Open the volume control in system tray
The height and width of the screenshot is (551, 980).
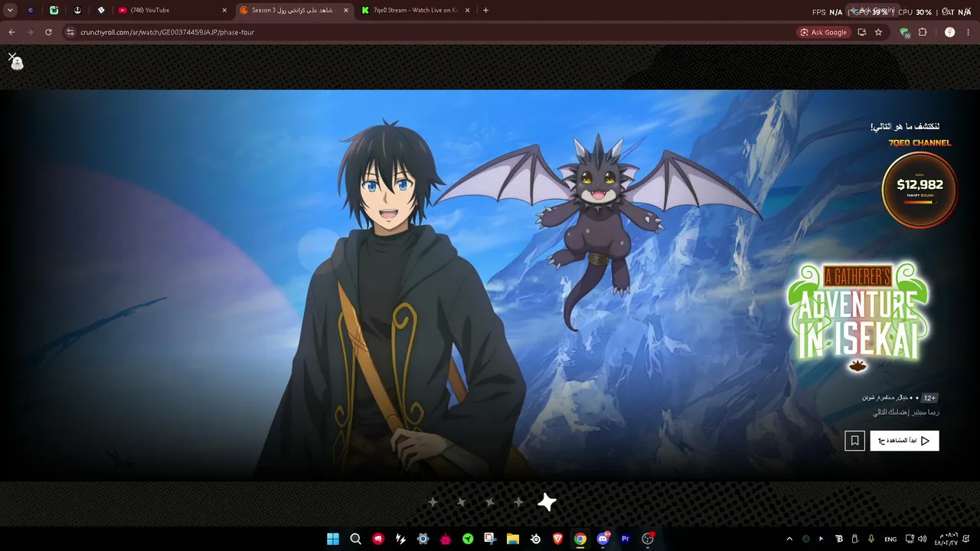[922, 539]
